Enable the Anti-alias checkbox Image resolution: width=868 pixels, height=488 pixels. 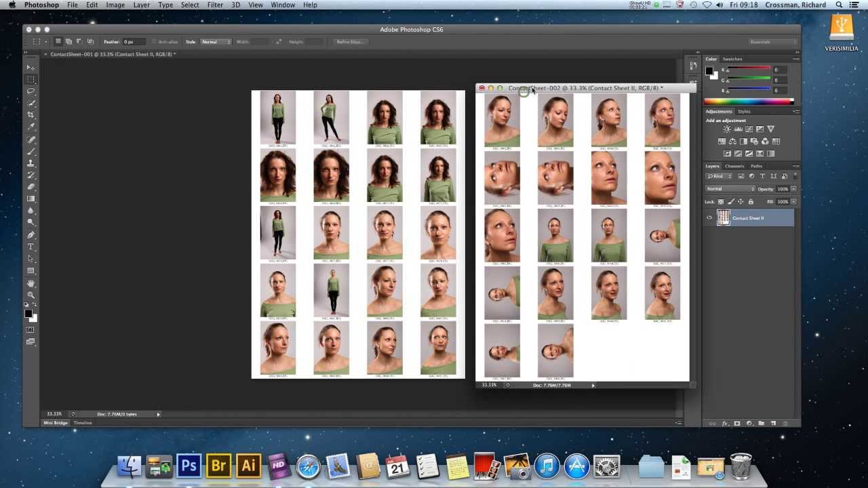154,42
